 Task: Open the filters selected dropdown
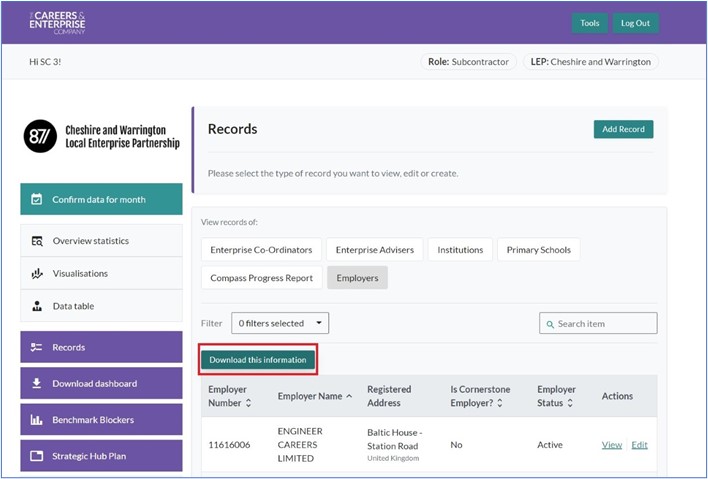[x=280, y=323]
